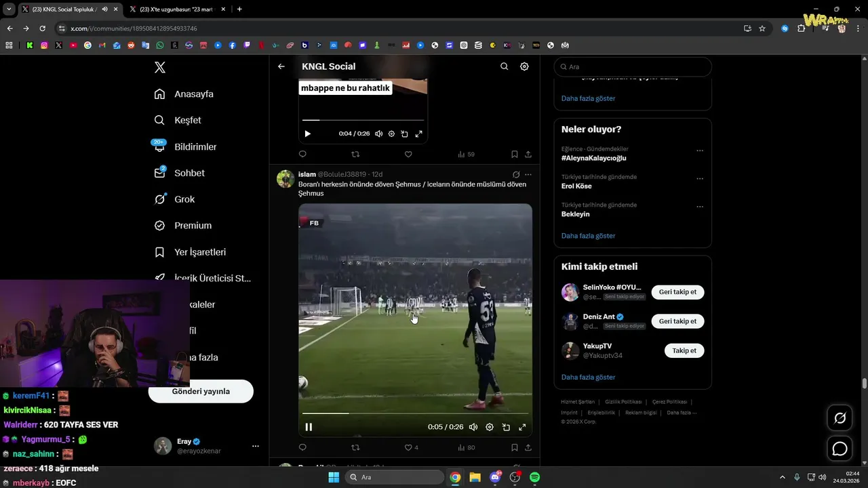Mute the KNGL Social tab audio
868x488 pixels.
(104, 9)
